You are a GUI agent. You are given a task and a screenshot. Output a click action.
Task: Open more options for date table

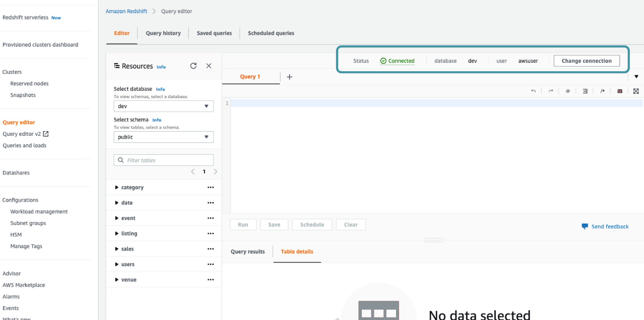[211, 203]
